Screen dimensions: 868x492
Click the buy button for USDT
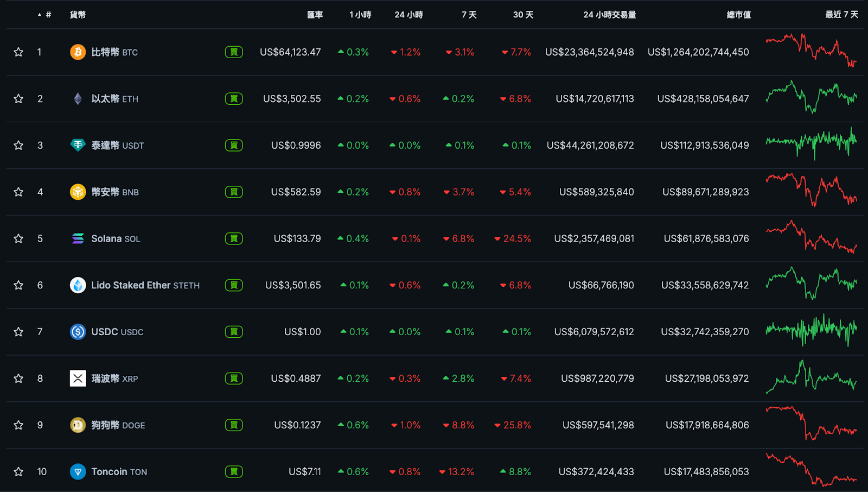234,146
